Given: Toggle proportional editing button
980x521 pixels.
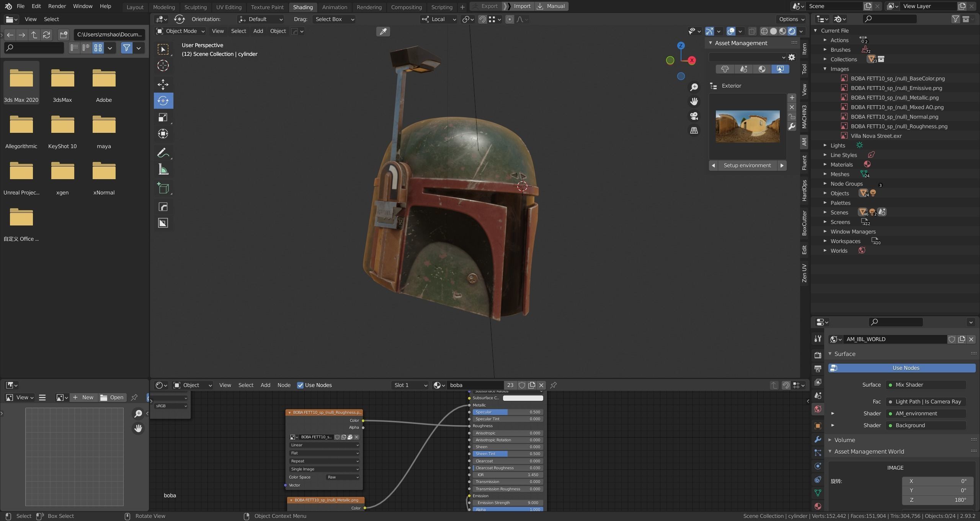Looking at the screenshot, I should tap(510, 19).
